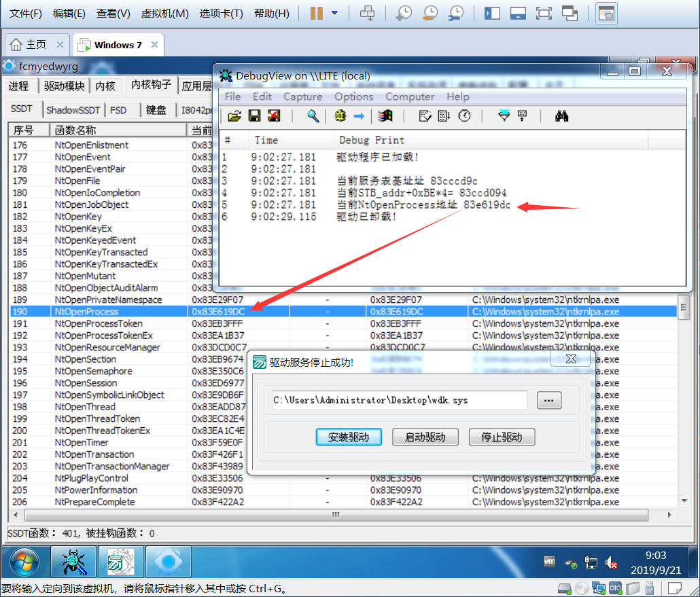700x597 pixels.
Task: Toggle DebugView autoscroll icon
Action: coord(444,116)
